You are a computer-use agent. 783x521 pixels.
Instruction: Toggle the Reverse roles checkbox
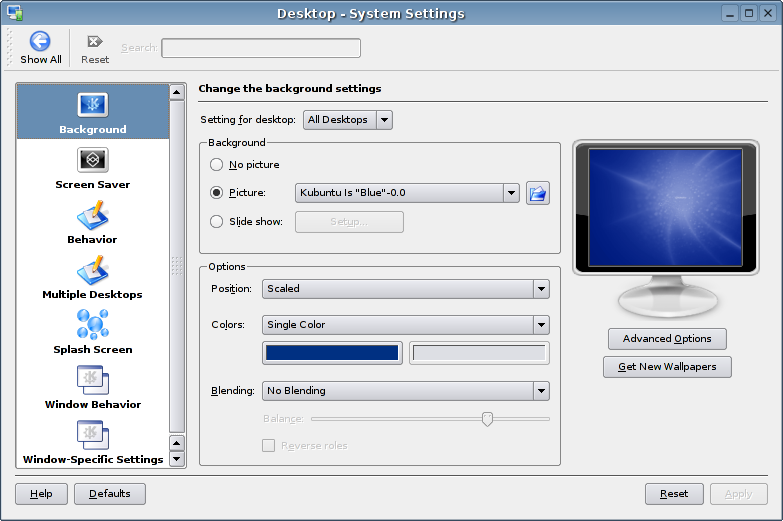click(x=269, y=446)
